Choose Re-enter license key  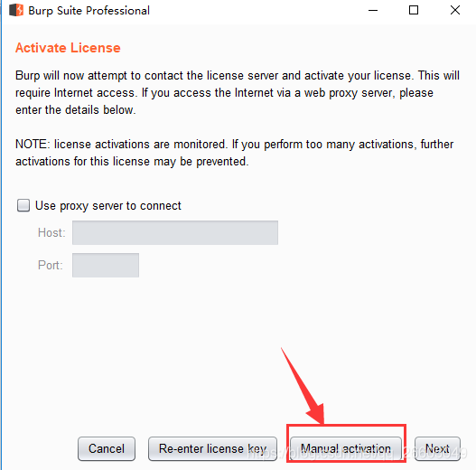(212, 448)
